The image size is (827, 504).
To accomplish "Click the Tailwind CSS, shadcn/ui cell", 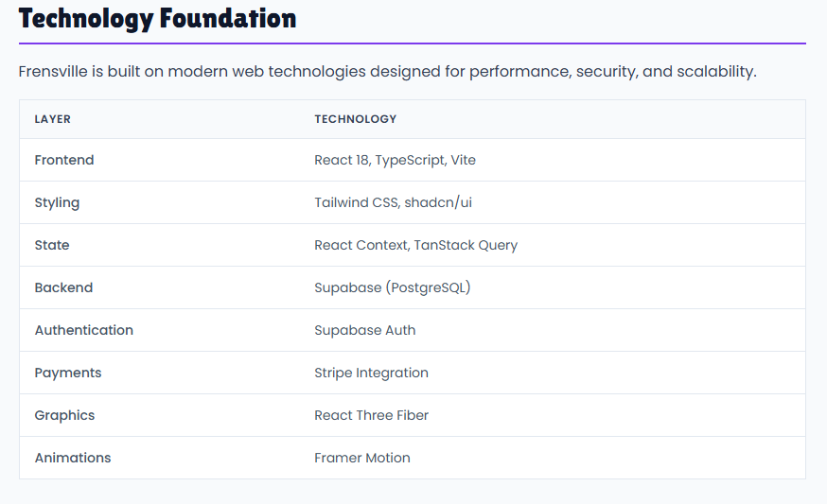I will 393,203.
